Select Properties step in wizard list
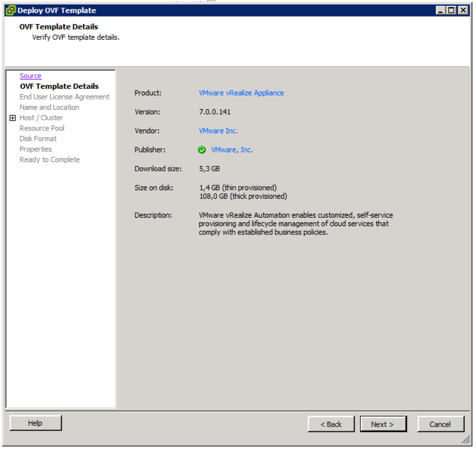 [x=36, y=149]
